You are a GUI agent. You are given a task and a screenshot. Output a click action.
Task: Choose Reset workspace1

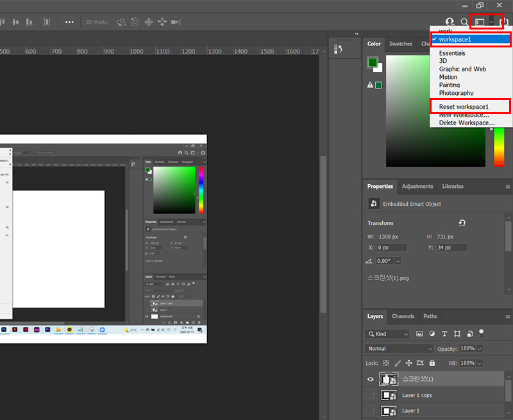coord(464,106)
